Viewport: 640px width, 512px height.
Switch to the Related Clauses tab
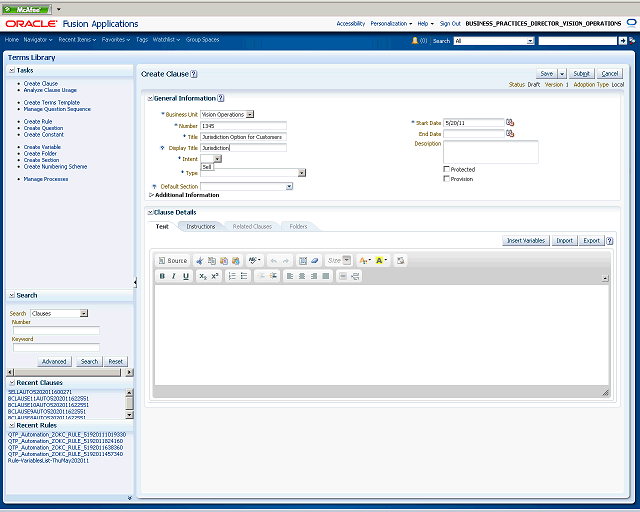[x=252, y=227]
